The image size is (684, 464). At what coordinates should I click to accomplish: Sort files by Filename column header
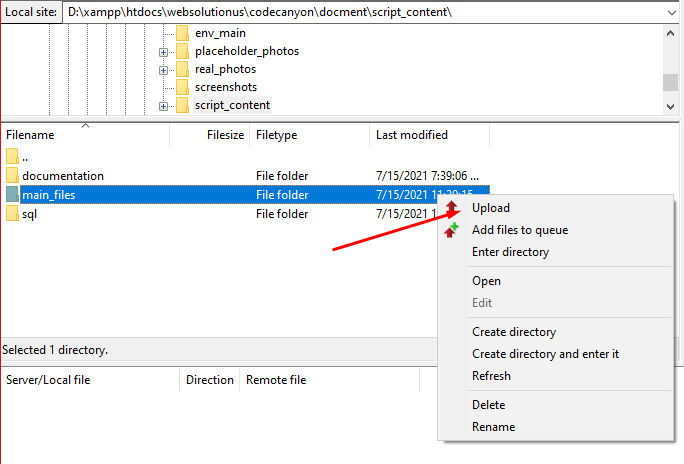coord(30,135)
